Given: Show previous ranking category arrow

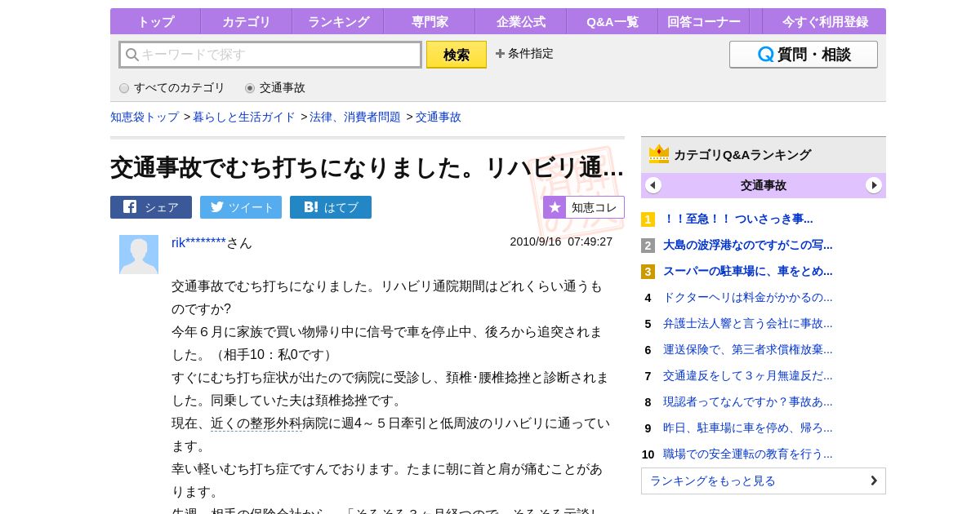Looking at the screenshot, I should (x=653, y=185).
